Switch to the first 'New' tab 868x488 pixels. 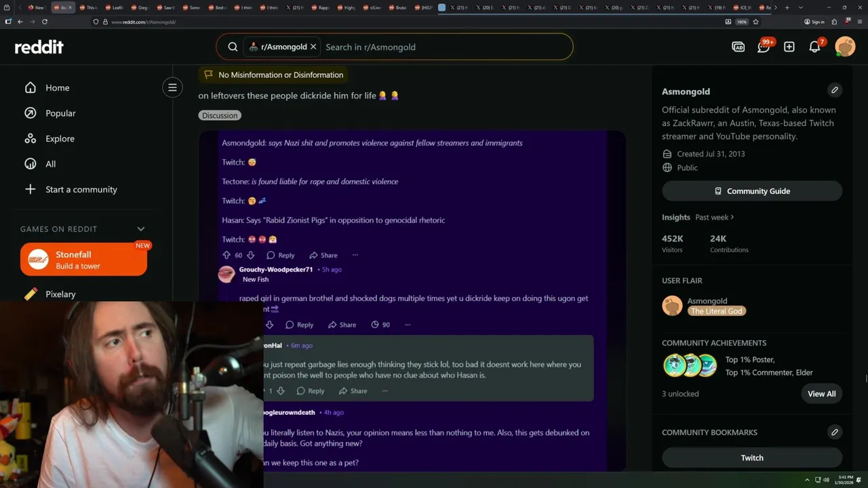point(36,7)
